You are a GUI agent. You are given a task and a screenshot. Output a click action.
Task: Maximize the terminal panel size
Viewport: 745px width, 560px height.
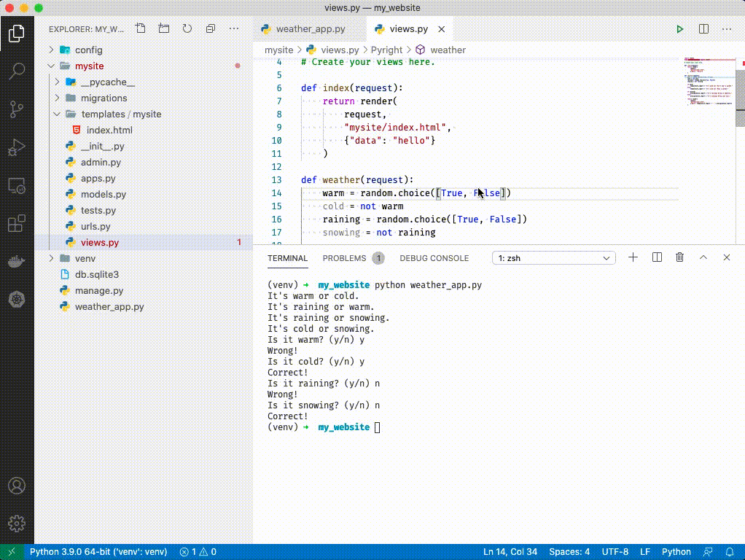click(703, 257)
